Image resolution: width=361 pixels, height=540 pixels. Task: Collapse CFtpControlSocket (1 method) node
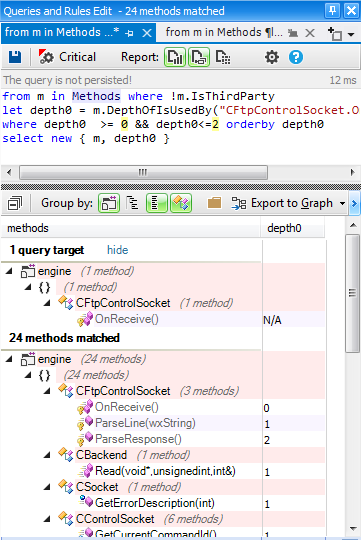click(47, 303)
